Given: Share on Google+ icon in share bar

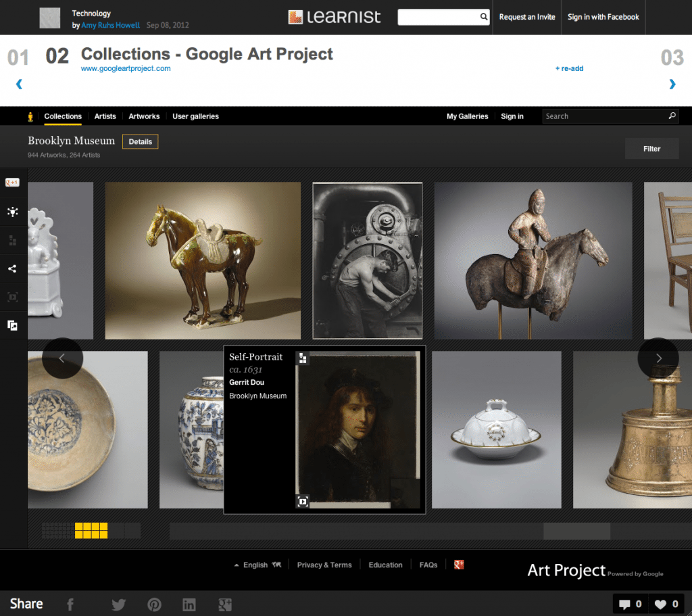Looking at the screenshot, I should [x=225, y=605].
